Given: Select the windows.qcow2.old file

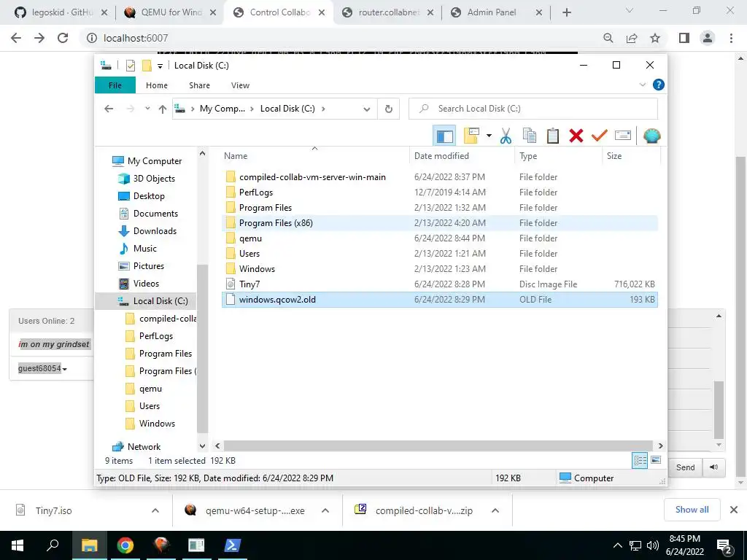Looking at the screenshot, I should click(x=439, y=300).
